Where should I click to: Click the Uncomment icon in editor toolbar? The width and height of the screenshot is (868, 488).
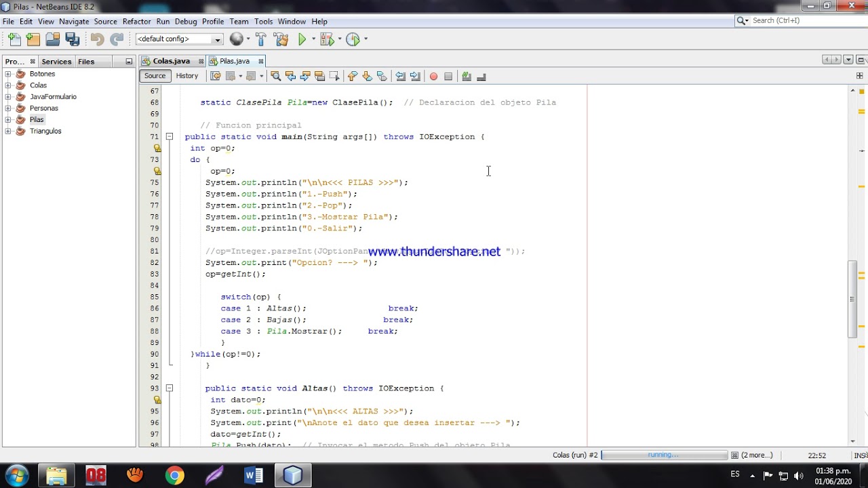point(481,77)
